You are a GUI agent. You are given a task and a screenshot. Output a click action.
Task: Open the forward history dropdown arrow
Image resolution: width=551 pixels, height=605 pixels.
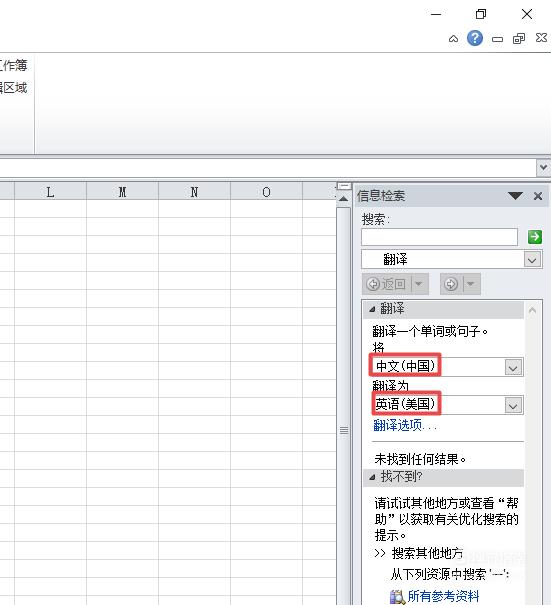(x=471, y=284)
